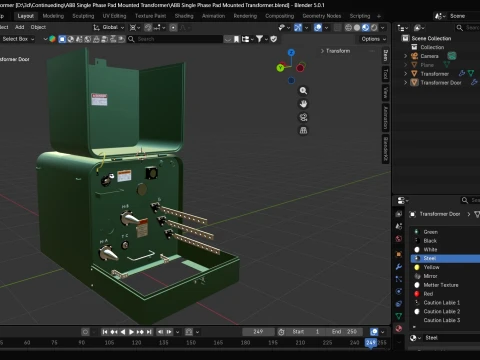Screen dimensions: 480x360
Task: Open the Global transform orientation dropdown
Action: click(109, 28)
